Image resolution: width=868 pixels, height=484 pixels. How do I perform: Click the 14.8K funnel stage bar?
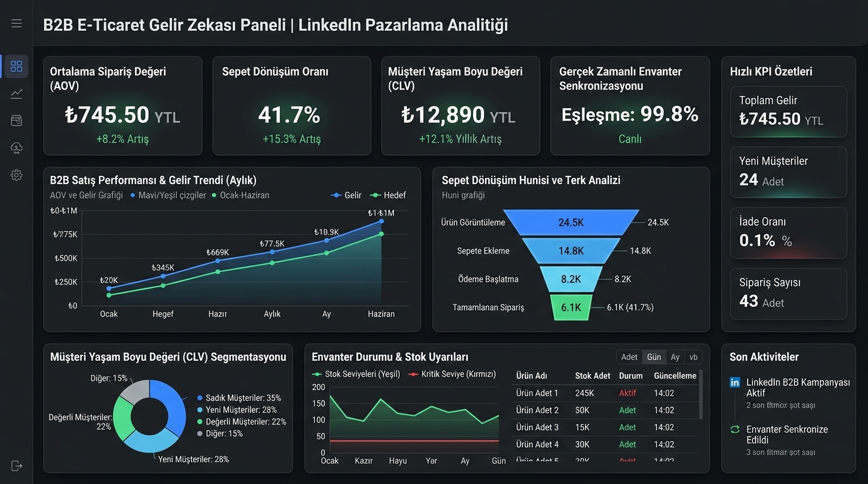pyautogui.click(x=571, y=250)
